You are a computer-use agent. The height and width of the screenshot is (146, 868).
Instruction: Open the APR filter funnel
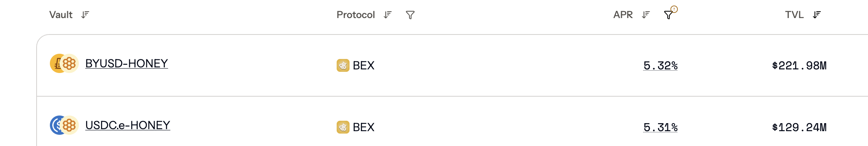[668, 15]
